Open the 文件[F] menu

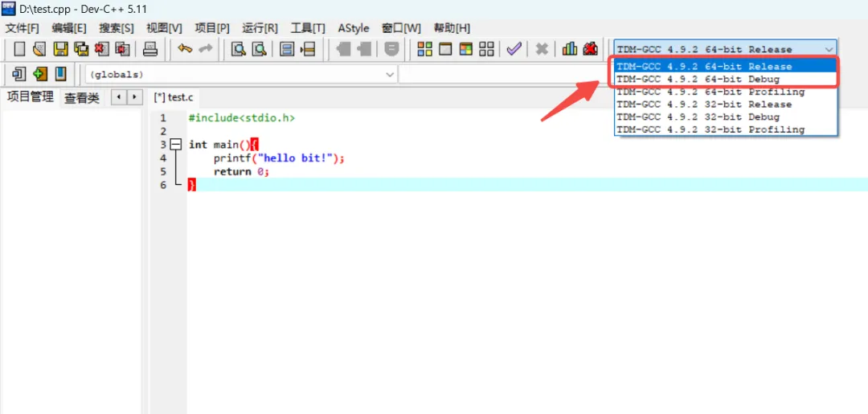pyautogui.click(x=23, y=28)
